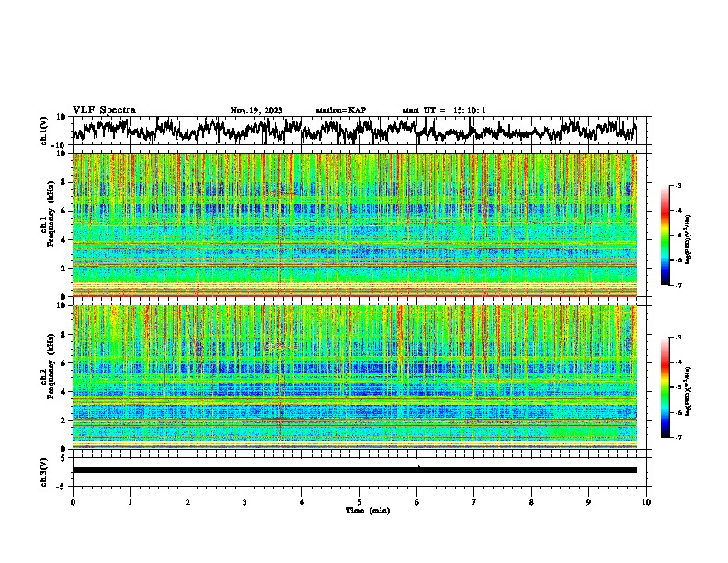
Task: Click the "Time (min)" axis label
Action: pos(368,511)
